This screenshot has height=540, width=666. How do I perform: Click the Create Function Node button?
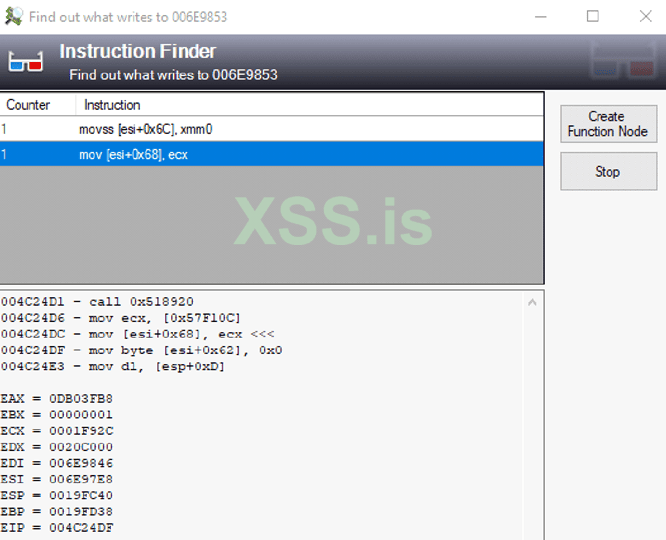(608, 124)
